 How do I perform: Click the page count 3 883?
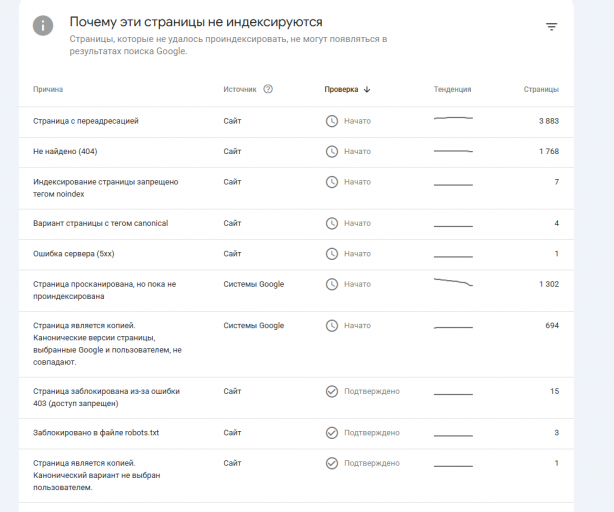pyautogui.click(x=549, y=121)
